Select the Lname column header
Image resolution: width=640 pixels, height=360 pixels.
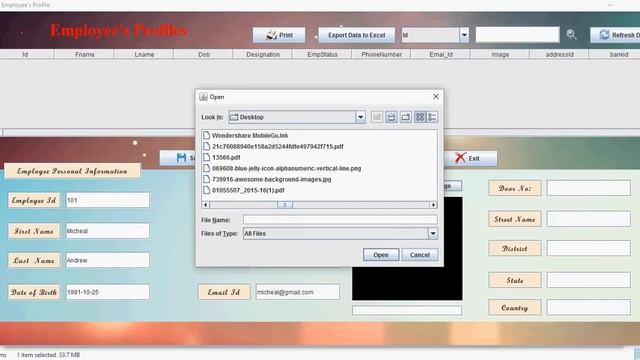144,54
